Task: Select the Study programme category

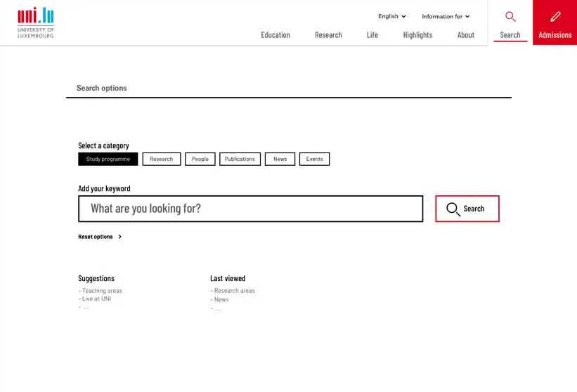Action: 108,159
